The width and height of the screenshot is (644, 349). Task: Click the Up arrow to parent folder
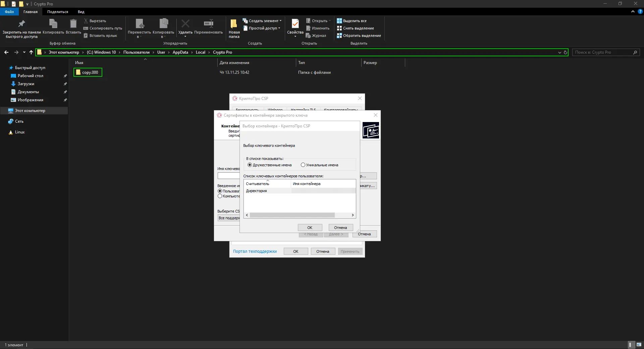(x=31, y=52)
